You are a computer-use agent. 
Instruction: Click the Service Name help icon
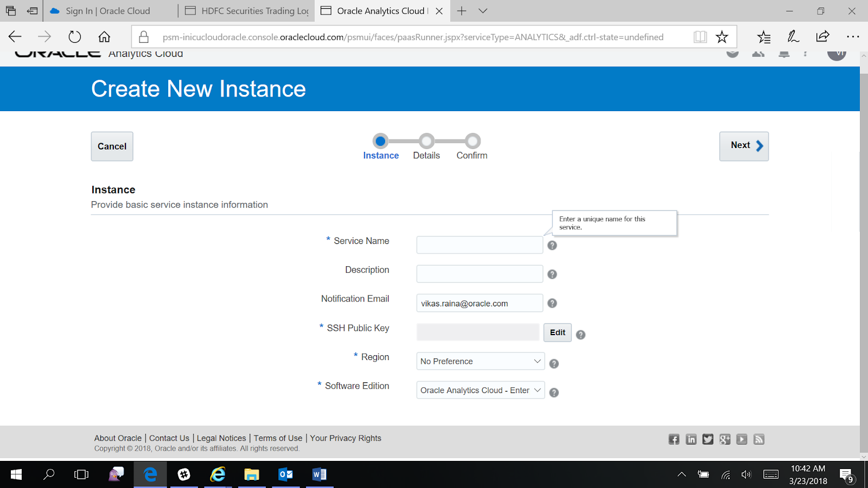(x=552, y=245)
